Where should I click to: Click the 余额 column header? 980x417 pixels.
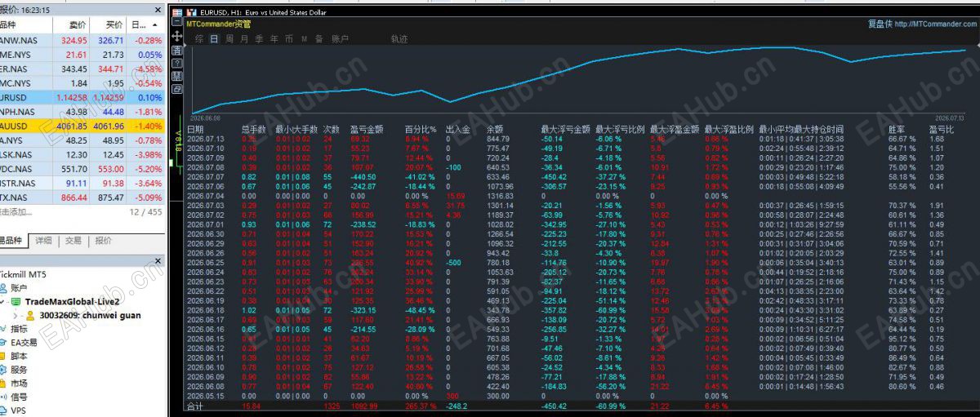click(496, 129)
